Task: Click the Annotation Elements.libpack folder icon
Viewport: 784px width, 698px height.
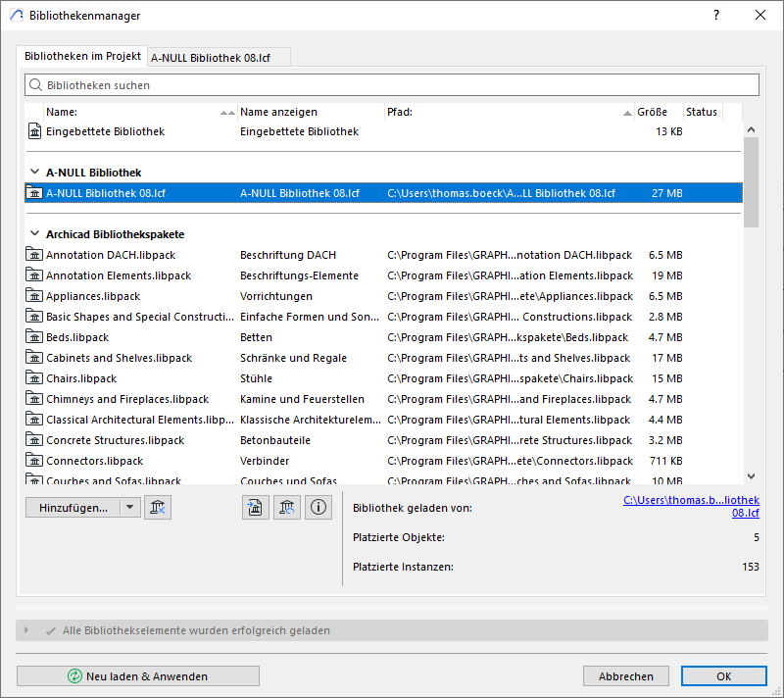Action: pos(34,275)
